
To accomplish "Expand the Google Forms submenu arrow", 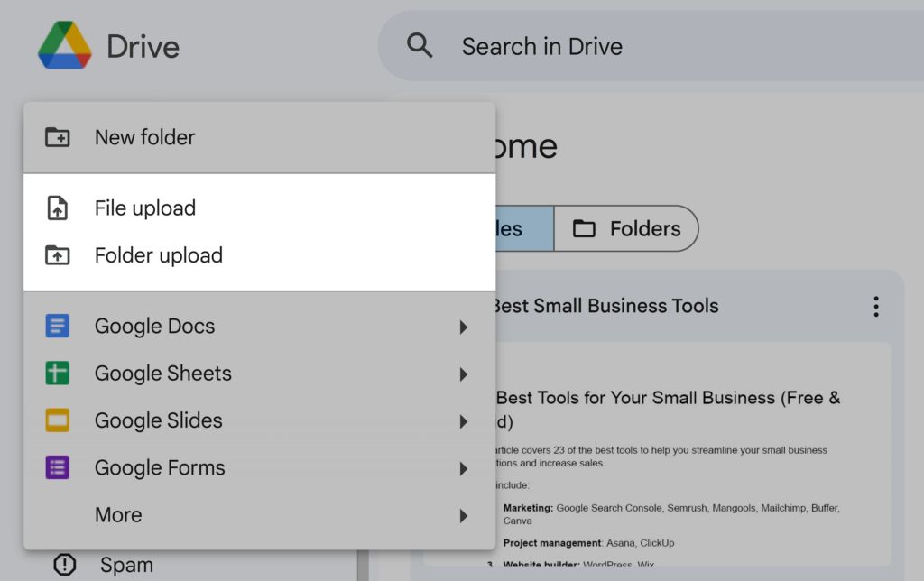I will point(463,467).
